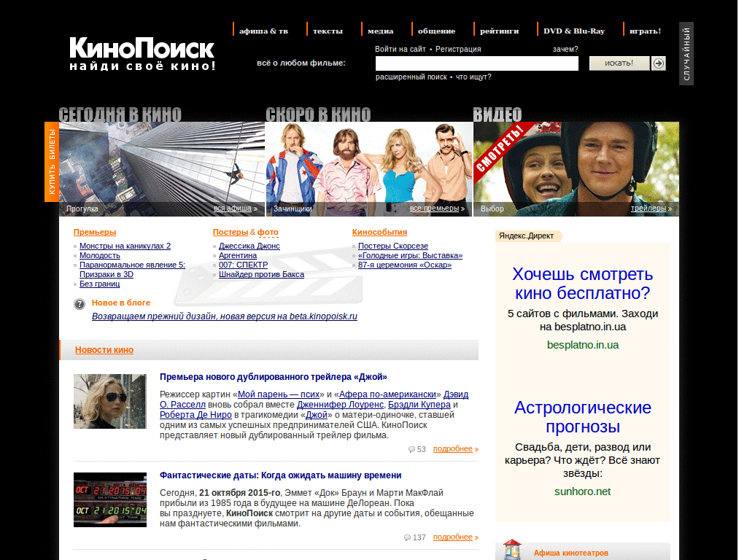This screenshot has height=560, width=747.
Task: Click the comment bubble icon showing 137
Action: click(x=406, y=537)
